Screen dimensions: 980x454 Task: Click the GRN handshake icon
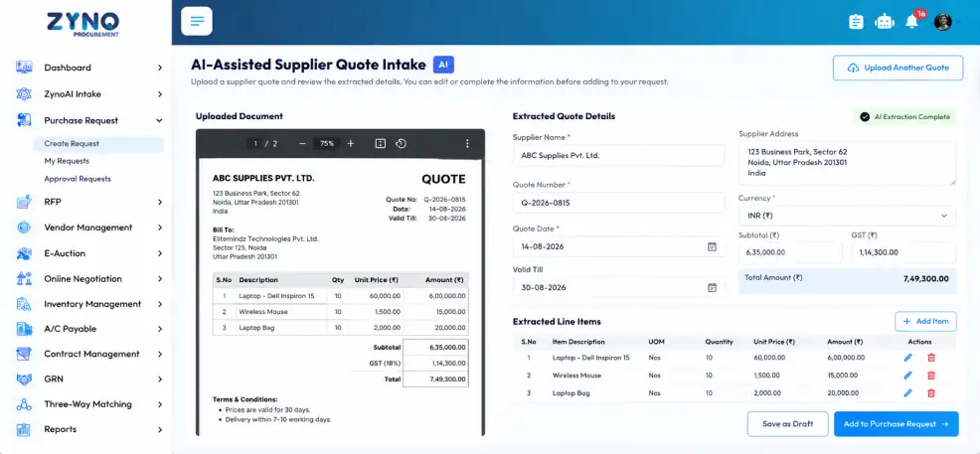point(24,379)
